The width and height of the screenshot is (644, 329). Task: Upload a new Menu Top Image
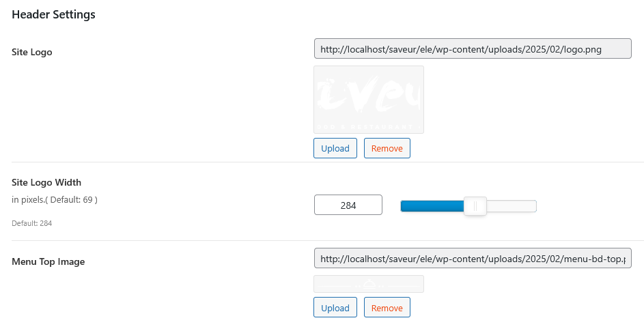point(335,308)
